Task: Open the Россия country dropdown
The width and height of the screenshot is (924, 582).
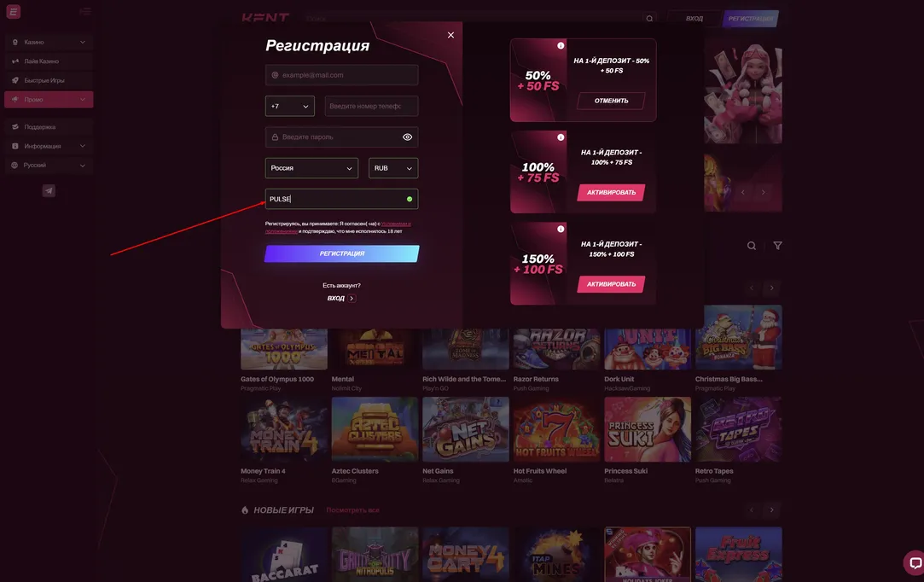Action: (311, 168)
